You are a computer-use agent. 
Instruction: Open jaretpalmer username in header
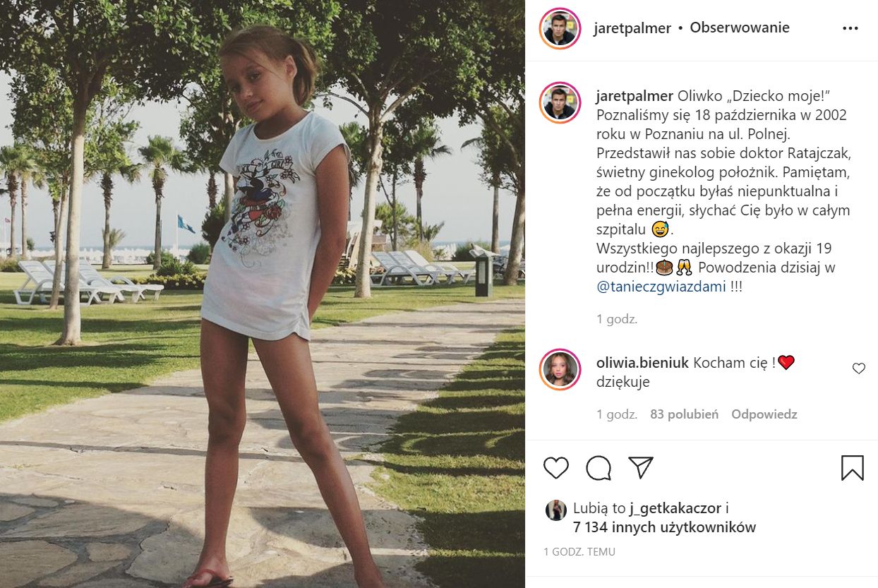point(632,28)
